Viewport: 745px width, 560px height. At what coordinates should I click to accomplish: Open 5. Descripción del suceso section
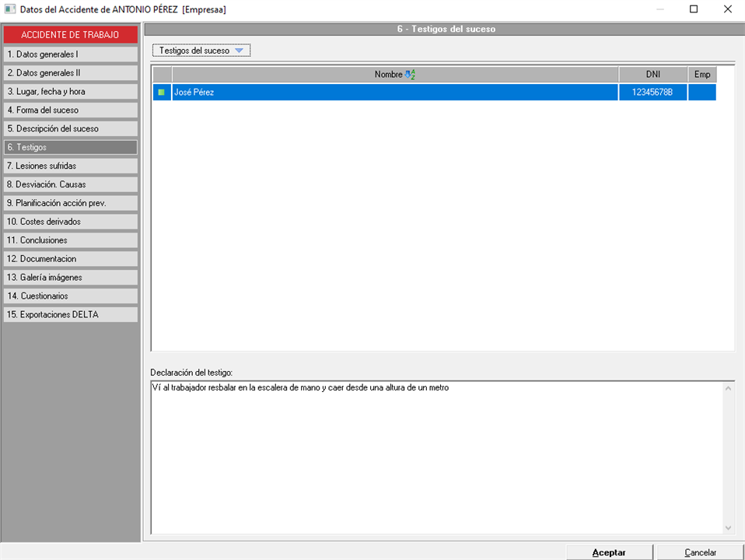(70, 129)
